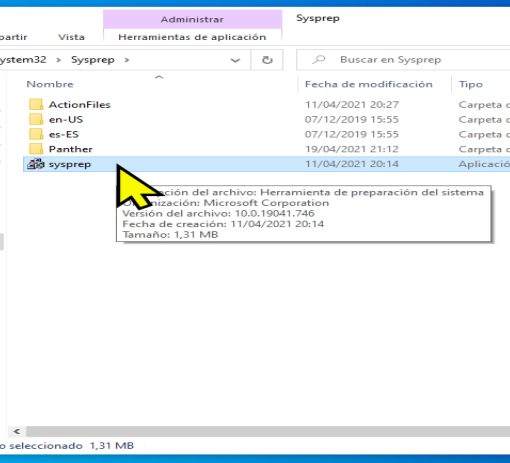Click the search magnifier icon

tap(319, 60)
